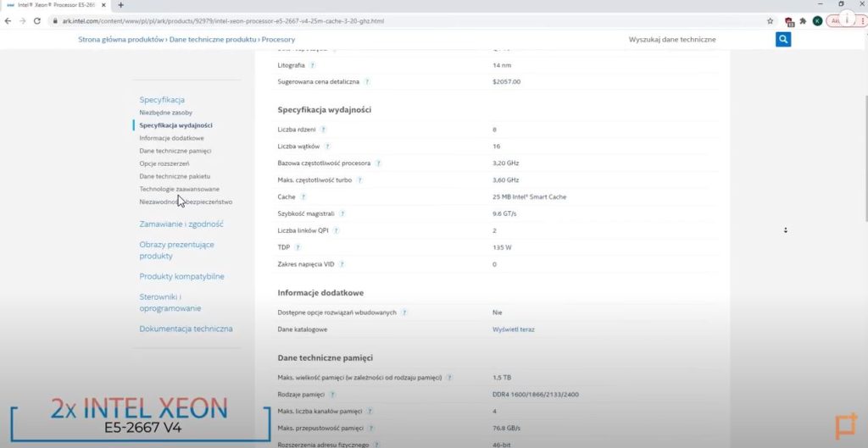
Task: Show tooltip for Liczba rdzeni
Action: [323, 130]
